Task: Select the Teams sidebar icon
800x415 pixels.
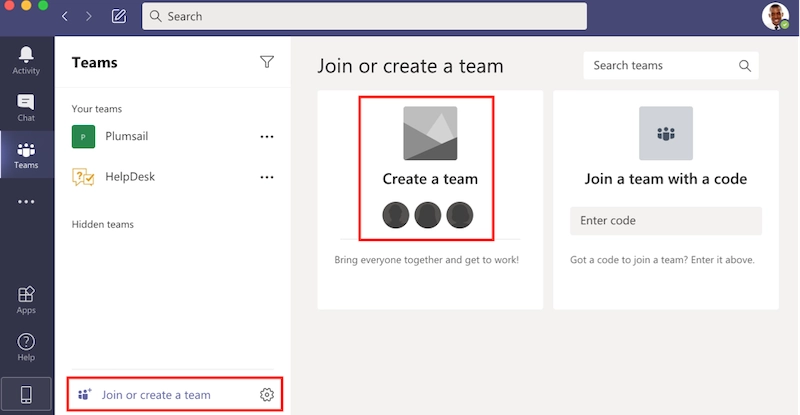Action: pos(26,155)
